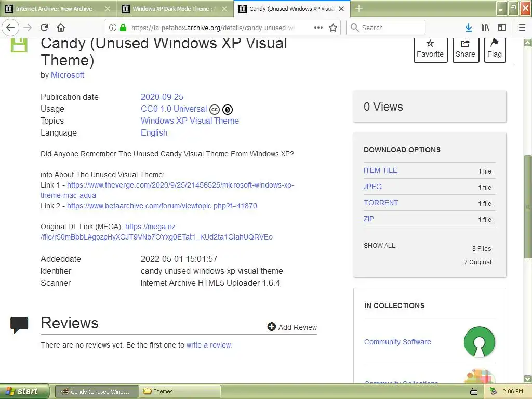The width and height of the screenshot is (532, 399).
Task: Select the identifier text candy-unused-windows-xp-visual-theme
Action: pyautogui.click(x=212, y=271)
